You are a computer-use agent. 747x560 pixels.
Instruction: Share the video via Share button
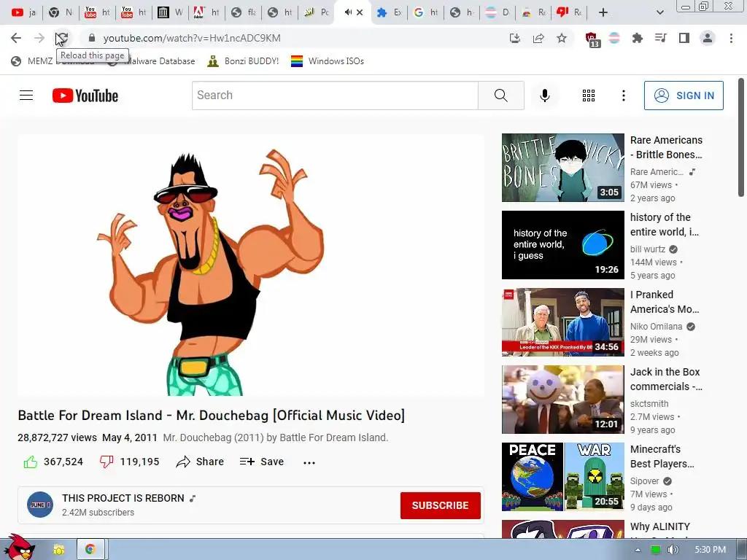pos(200,462)
